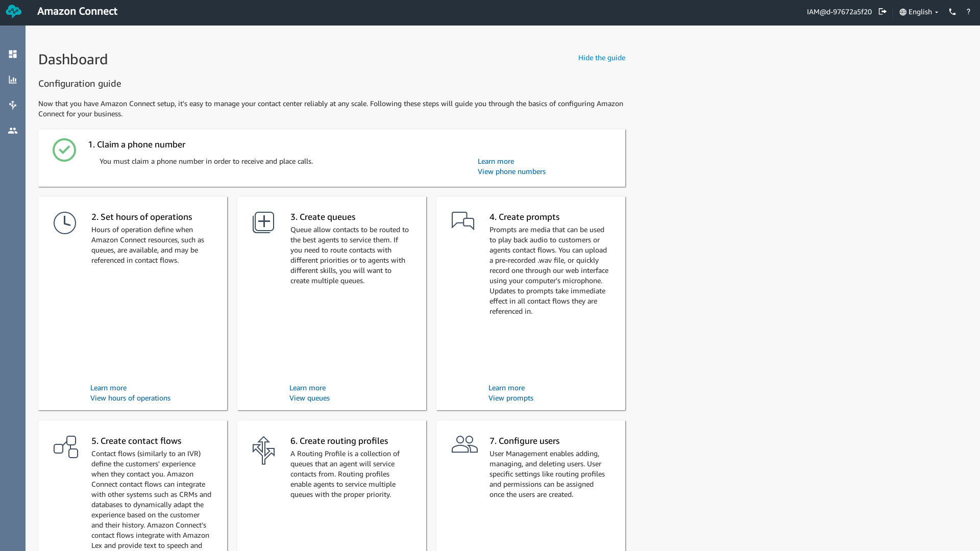980x551 pixels.
Task: Click the '6. Create routing profiles' heading
Action: coord(339,441)
